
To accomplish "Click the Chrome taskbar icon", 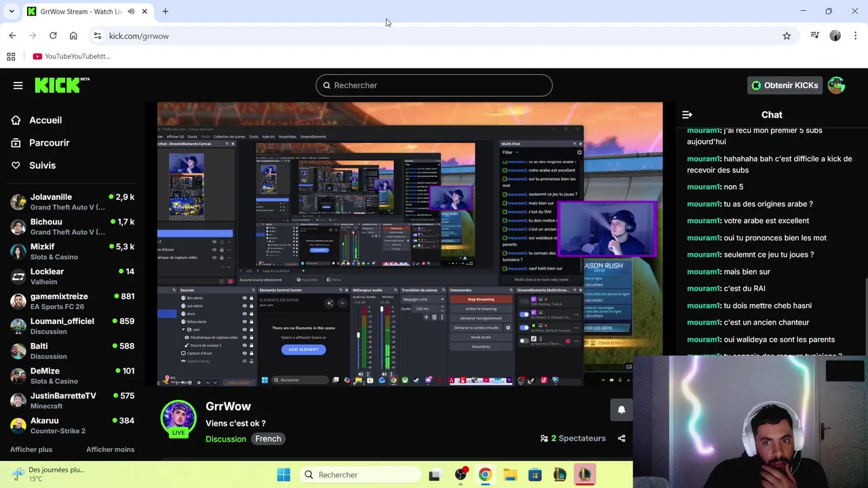I will click(x=485, y=474).
